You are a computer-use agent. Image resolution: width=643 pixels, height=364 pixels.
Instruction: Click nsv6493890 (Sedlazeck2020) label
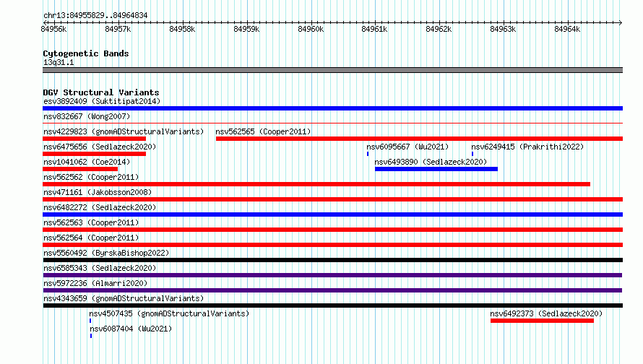point(431,162)
